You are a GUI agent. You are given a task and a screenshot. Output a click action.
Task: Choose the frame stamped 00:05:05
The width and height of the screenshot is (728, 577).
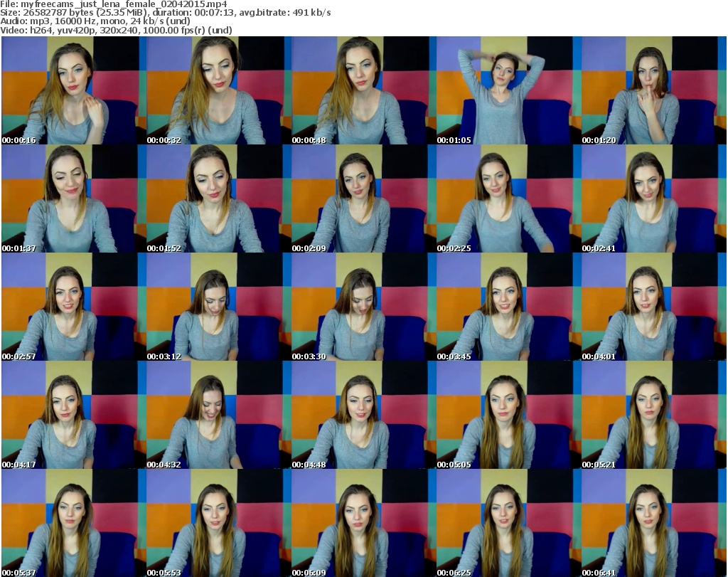(508, 415)
